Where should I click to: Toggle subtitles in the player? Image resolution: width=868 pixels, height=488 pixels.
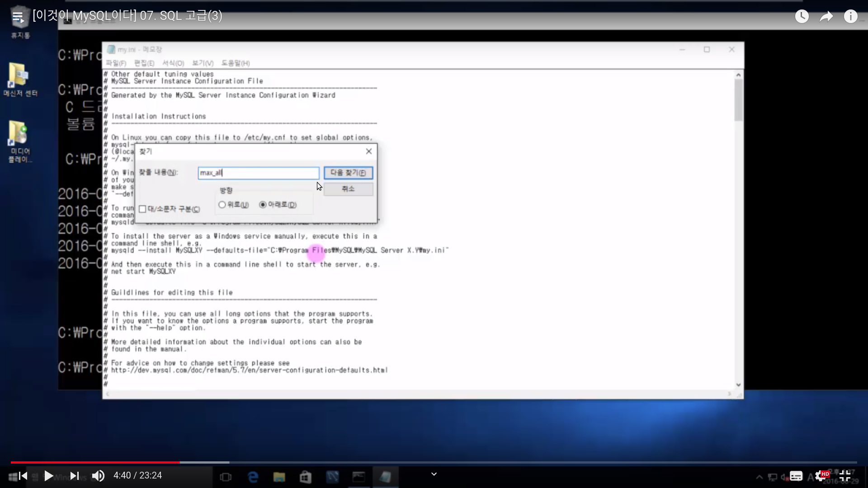click(x=796, y=476)
